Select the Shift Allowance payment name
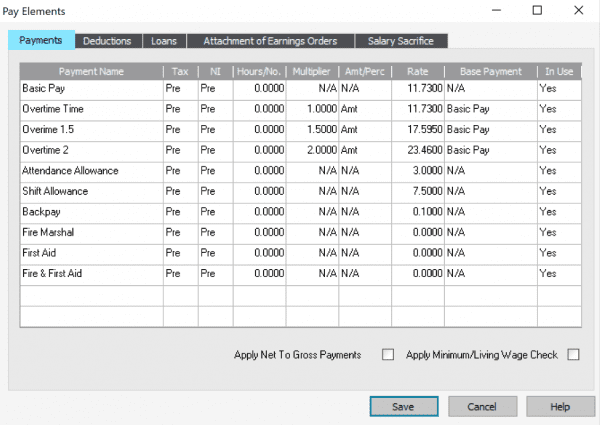The height and width of the screenshot is (425, 600). tap(55, 191)
